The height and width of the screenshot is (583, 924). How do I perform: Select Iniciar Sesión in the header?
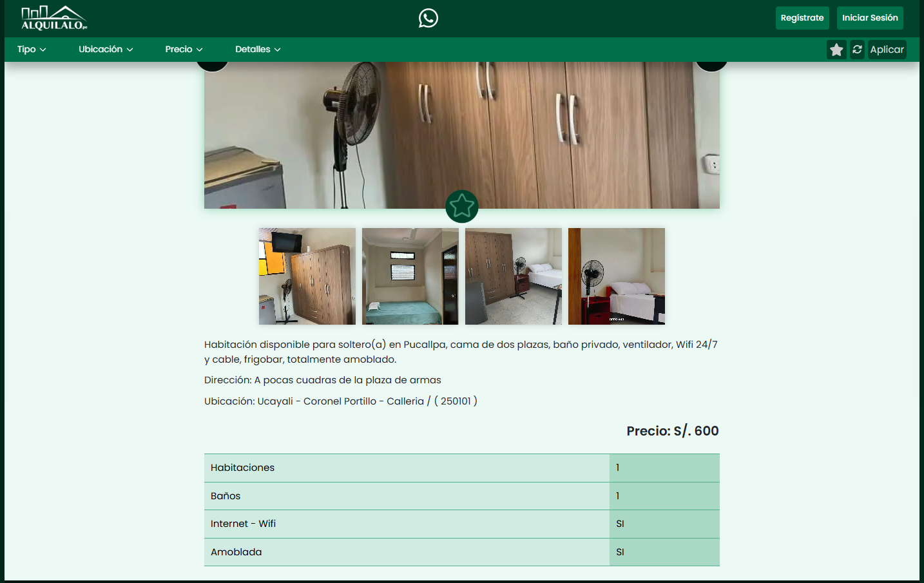pos(870,17)
